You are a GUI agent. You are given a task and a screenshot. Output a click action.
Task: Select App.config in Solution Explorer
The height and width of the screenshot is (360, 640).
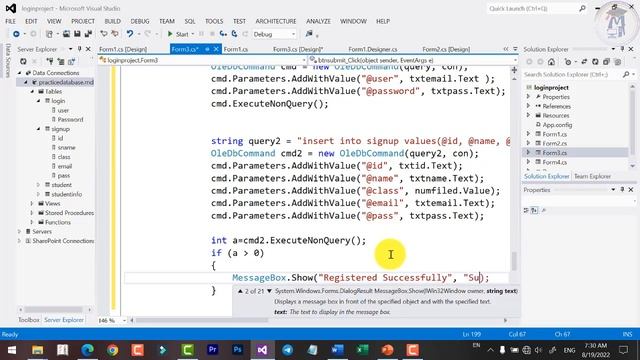557,125
